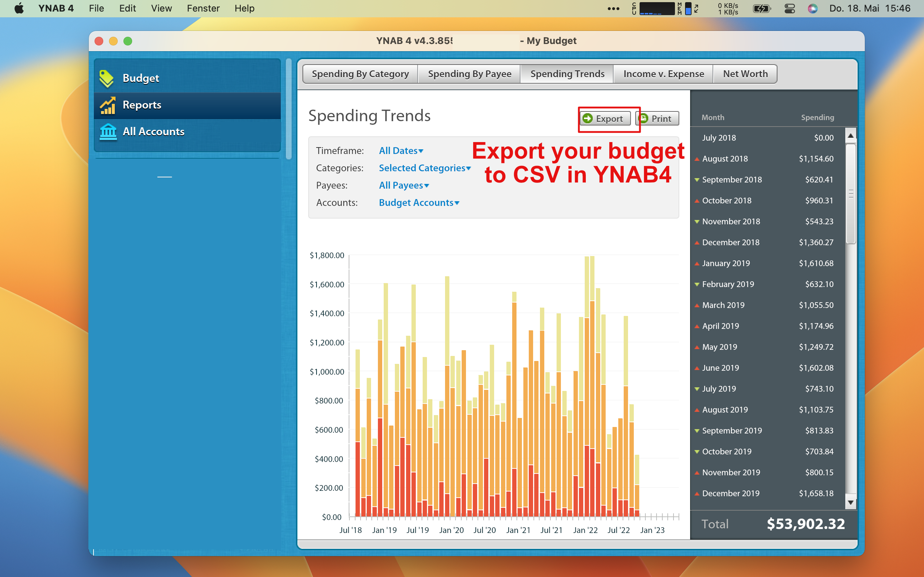Screen dimensions: 924x577
Task: Click the green Export arrow icon
Action: click(588, 118)
